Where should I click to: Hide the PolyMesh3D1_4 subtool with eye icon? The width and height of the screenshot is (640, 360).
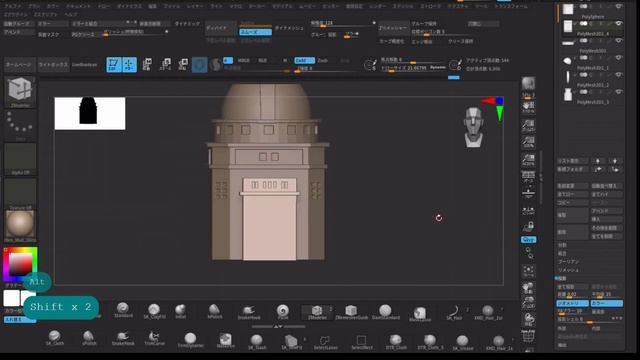pyautogui.click(x=619, y=24)
